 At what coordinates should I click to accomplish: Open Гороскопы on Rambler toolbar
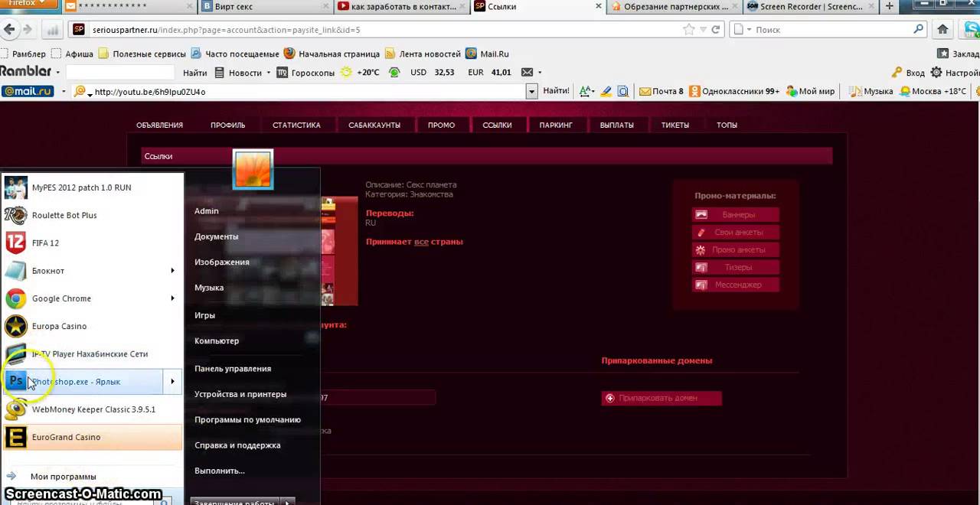click(305, 73)
